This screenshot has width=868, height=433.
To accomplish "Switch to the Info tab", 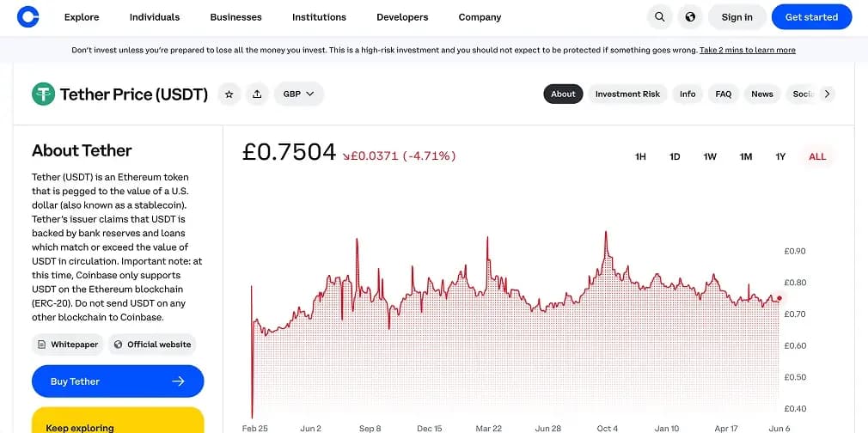I will 688,95.
